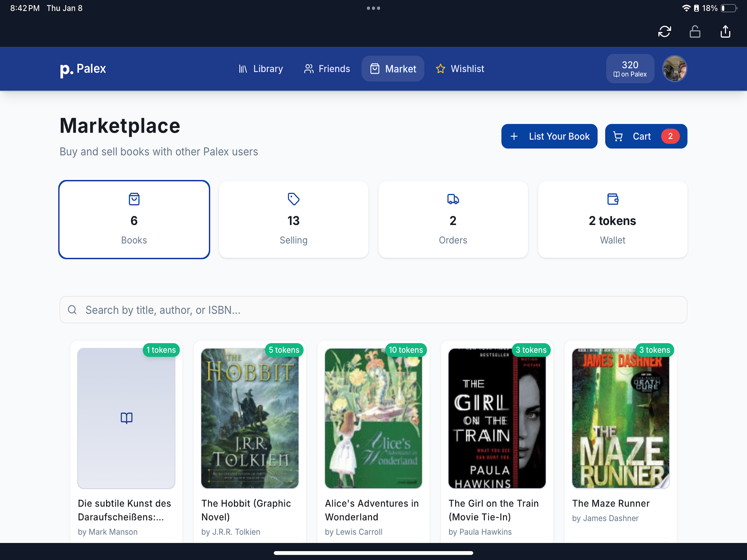Tap the reload page icon

(664, 32)
